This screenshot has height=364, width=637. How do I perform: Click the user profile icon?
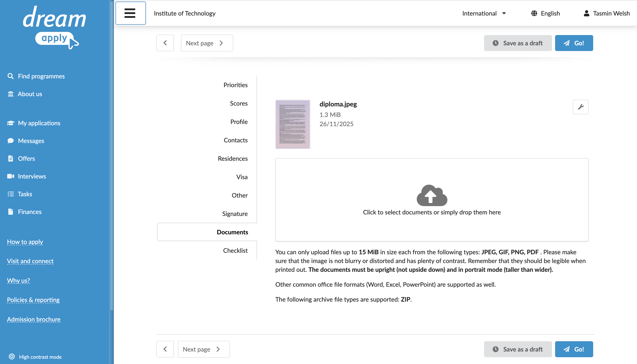click(586, 13)
